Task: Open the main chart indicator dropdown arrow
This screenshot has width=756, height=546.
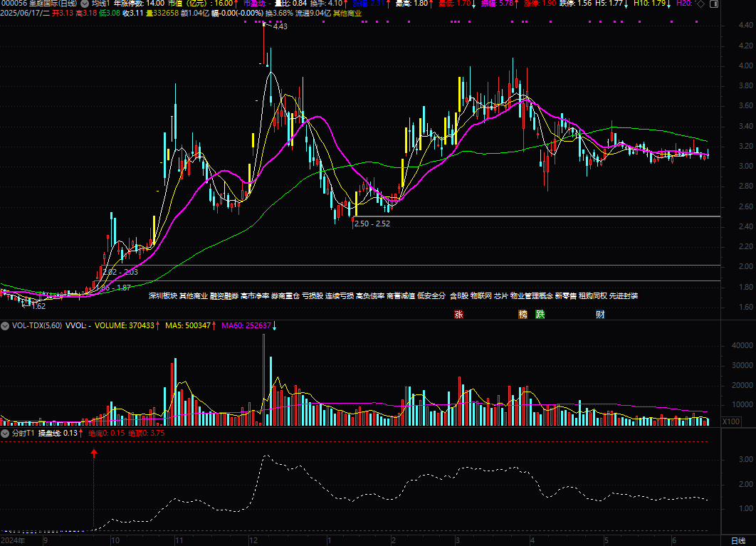Action: tap(85, 4)
